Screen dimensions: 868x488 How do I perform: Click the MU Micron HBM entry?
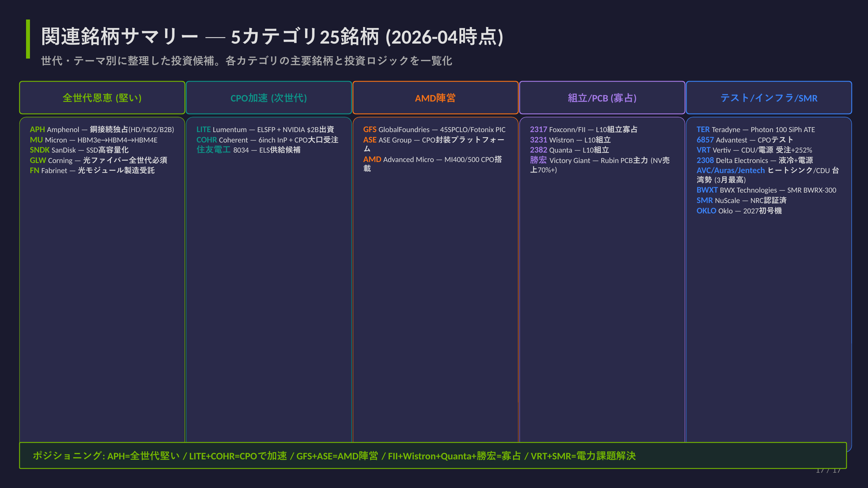pos(93,140)
